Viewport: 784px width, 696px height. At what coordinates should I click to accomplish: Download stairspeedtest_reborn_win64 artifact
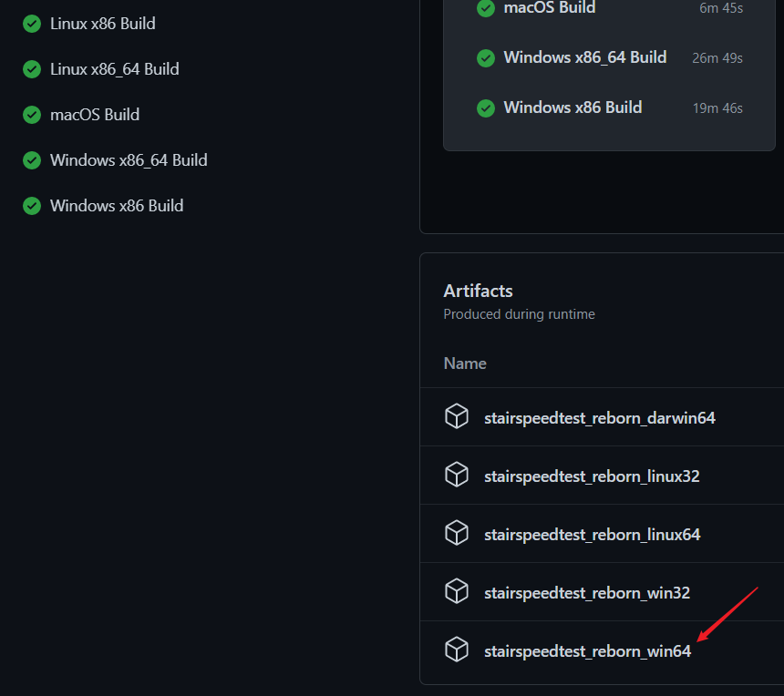[587, 651]
